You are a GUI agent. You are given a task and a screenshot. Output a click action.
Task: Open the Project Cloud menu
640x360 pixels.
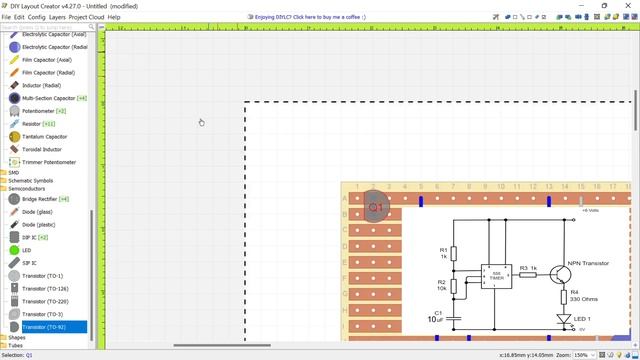pos(86,17)
